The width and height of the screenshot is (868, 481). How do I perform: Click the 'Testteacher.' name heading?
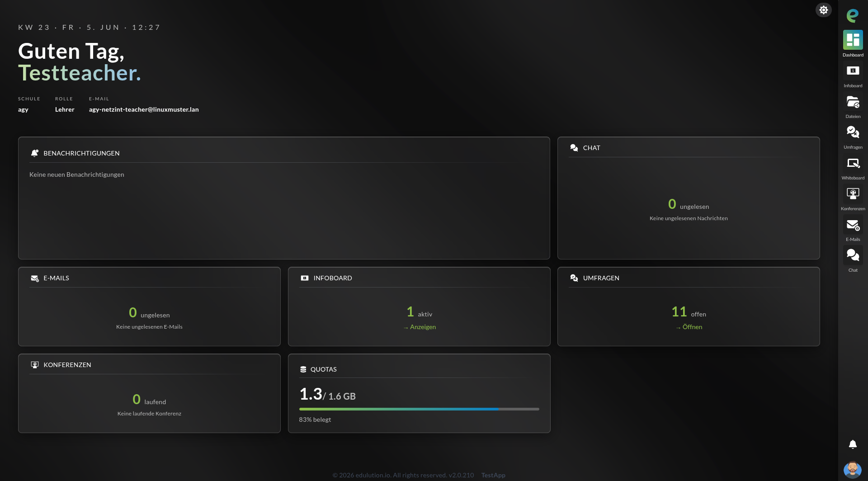click(80, 73)
